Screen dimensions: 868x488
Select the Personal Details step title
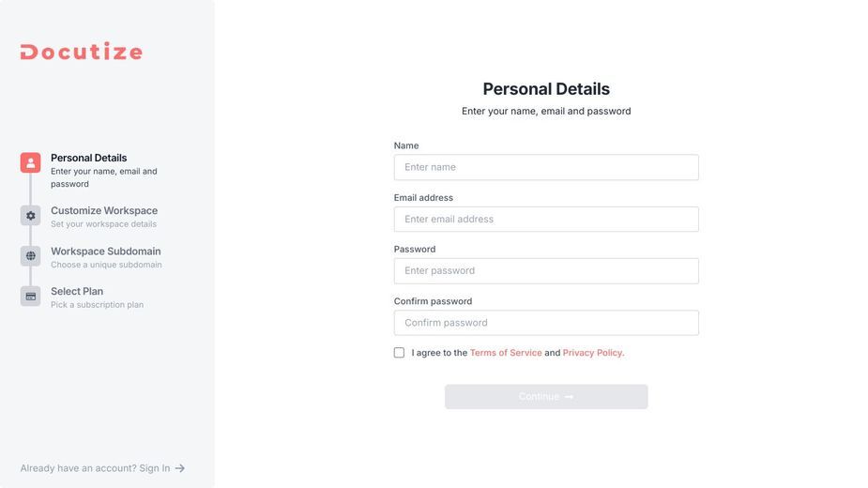pyautogui.click(x=88, y=158)
